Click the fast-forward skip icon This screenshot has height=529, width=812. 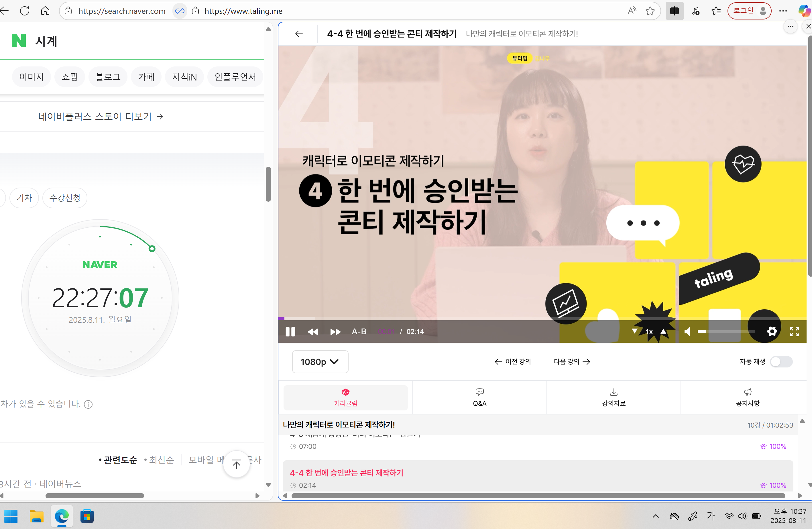click(335, 332)
